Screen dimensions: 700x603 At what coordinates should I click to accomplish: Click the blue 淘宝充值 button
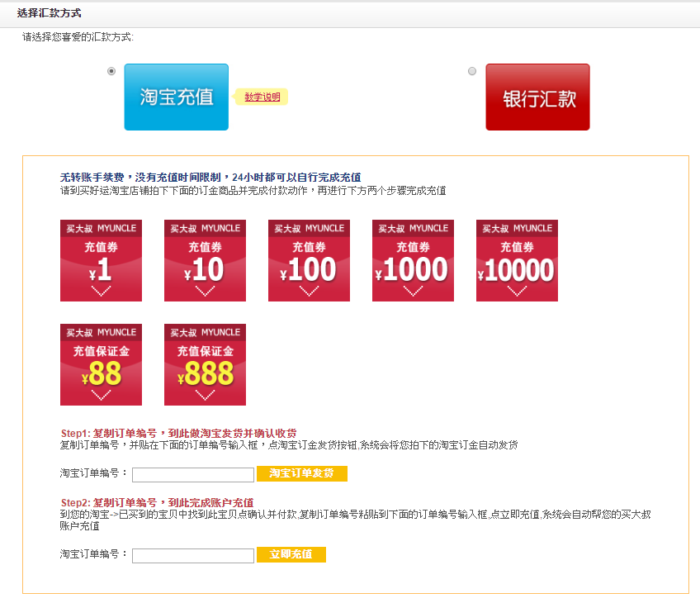(177, 97)
